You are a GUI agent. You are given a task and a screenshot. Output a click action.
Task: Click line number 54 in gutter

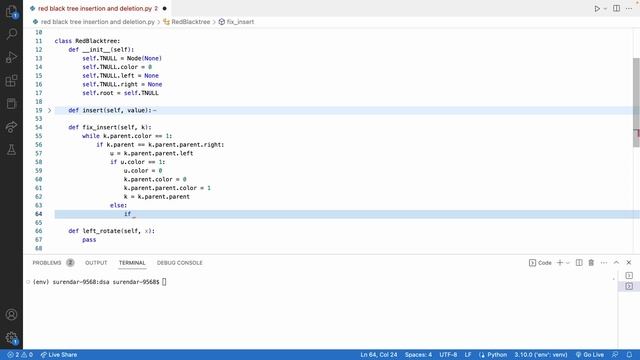(38, 127)
